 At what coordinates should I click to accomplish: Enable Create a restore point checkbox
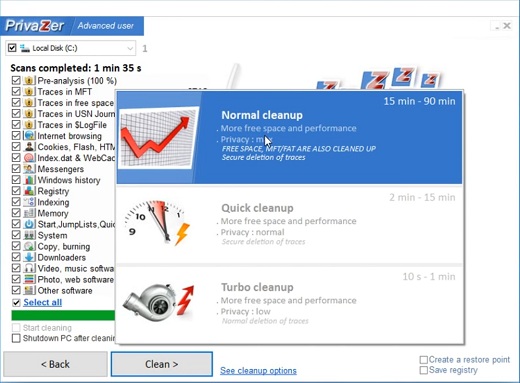pos(423,360)
